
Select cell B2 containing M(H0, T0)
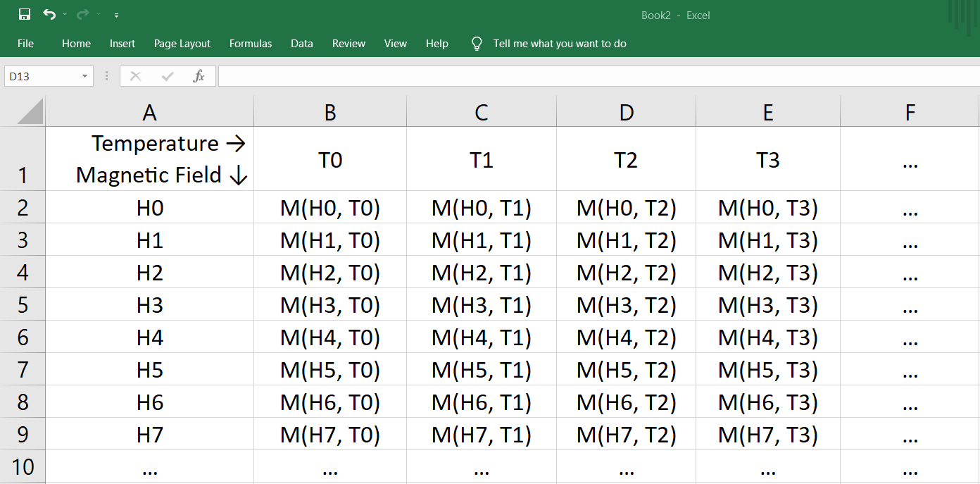pos(329,208)
